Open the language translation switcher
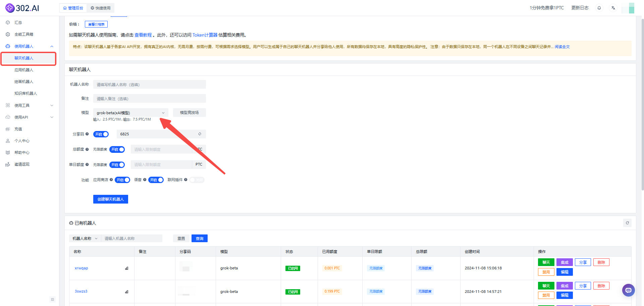 tap(613, 8)
